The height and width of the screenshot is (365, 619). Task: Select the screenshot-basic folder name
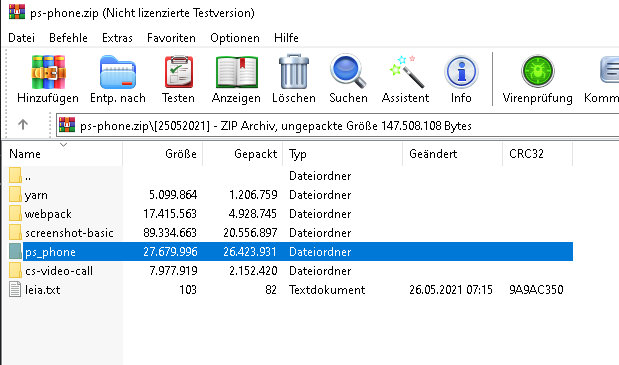tap(69, 233)
